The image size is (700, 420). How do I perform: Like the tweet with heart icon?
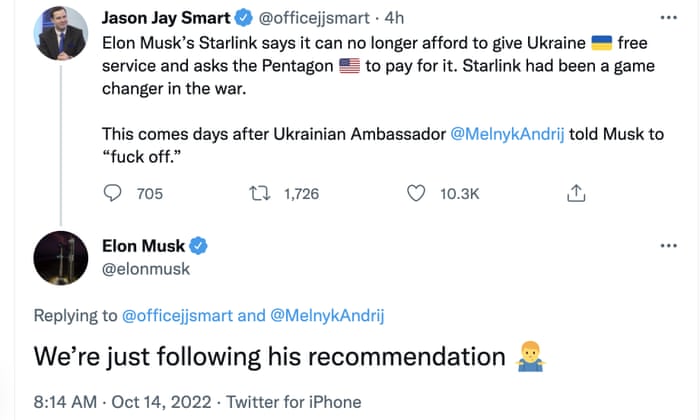(x=417, y=194)
